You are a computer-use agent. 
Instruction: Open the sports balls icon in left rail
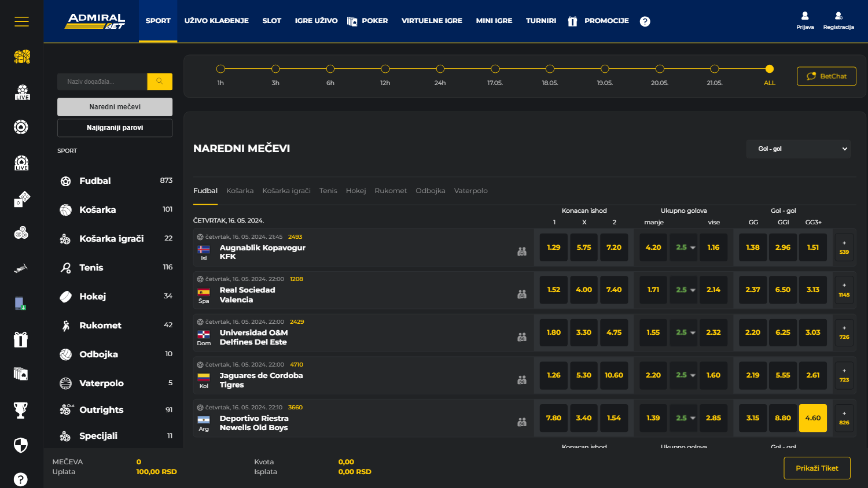[x=22, y=57]
